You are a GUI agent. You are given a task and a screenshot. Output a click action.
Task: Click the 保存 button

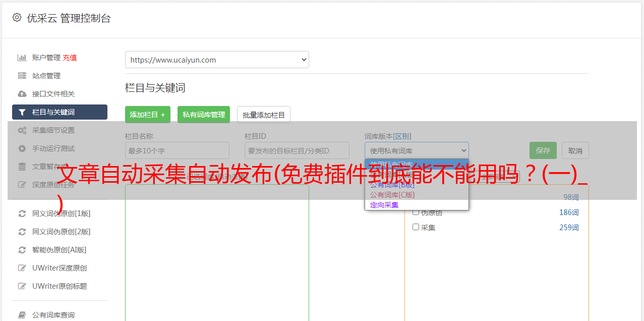click(543, 150)
